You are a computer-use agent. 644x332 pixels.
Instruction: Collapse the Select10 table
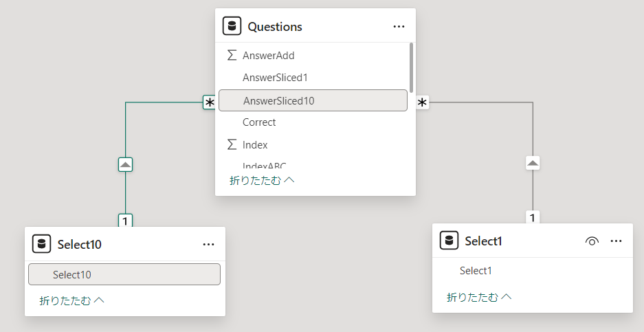(x=71, y=300)
